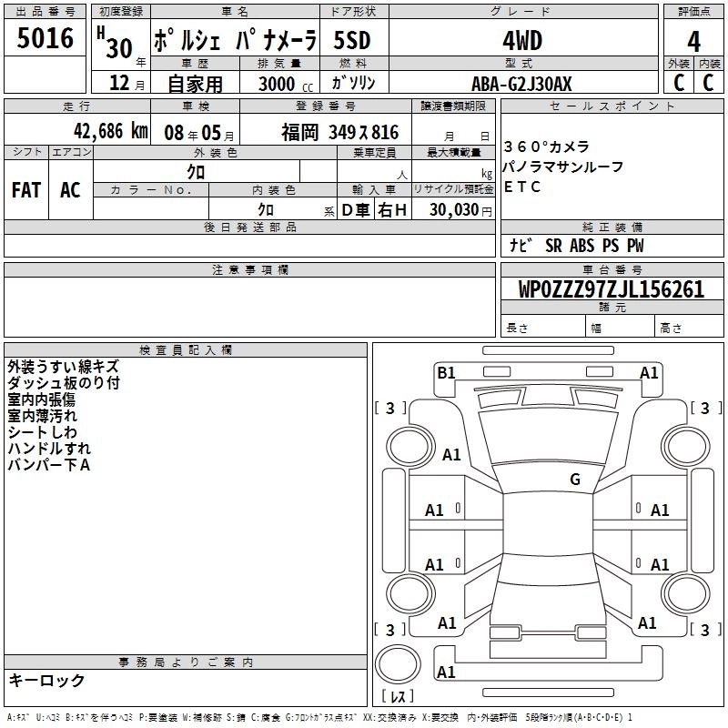Select inspector note バンパー下A
This screenshot has width=728, height=728.
pos(49,464)
